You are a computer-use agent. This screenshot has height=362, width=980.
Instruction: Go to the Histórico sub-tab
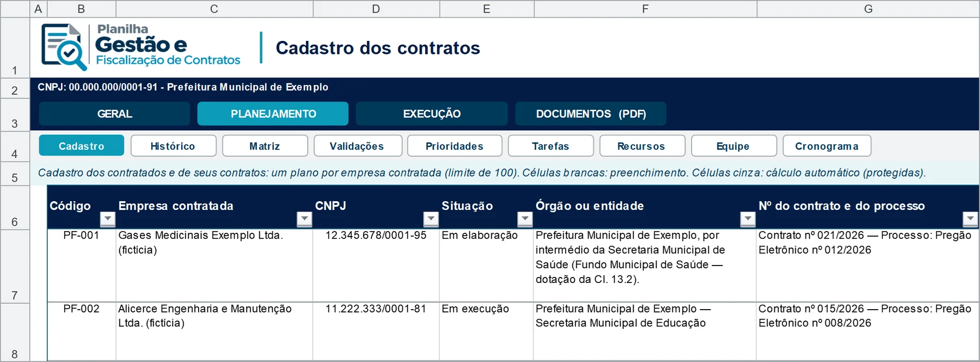pyautogui.click(x=173, y=146)
